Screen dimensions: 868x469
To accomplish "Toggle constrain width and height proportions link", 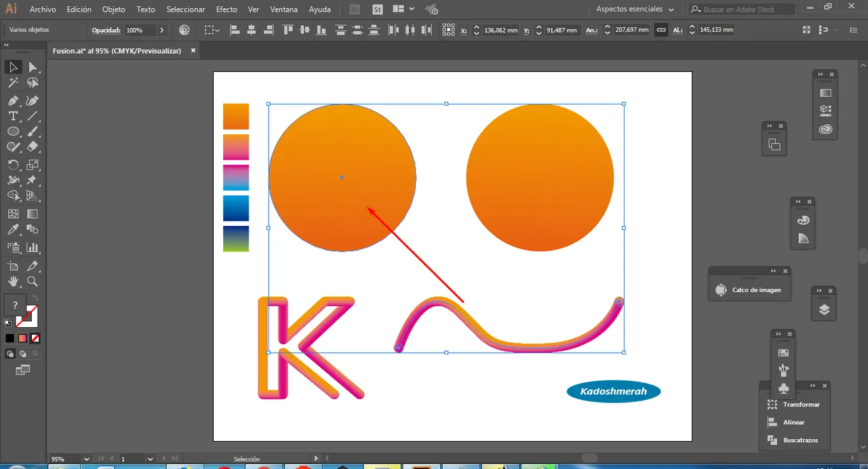I will [661, 31].
